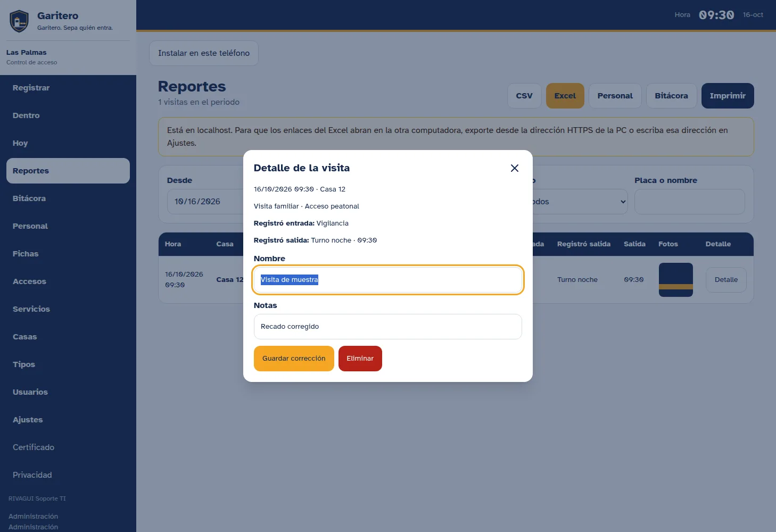Click the Imprimir button

click(728, 96)
